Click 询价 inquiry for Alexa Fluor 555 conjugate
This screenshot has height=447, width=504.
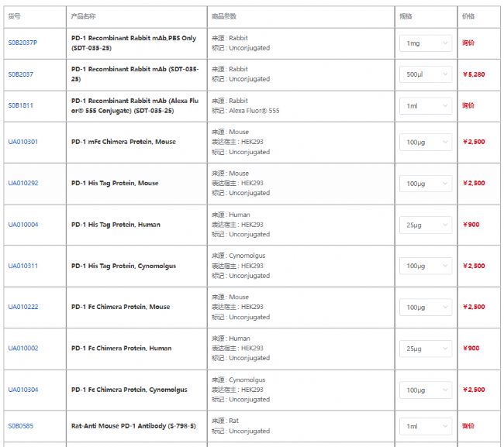(x=468, y=105)
